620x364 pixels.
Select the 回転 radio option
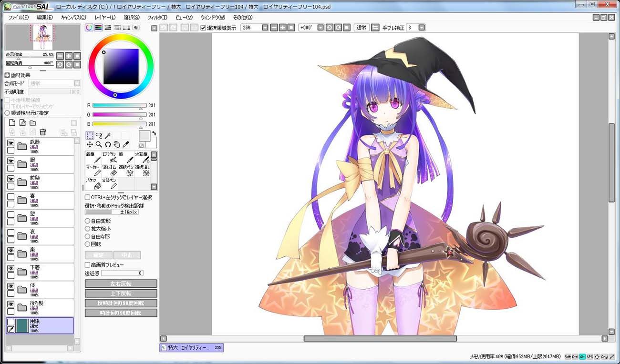coord(87,244)
